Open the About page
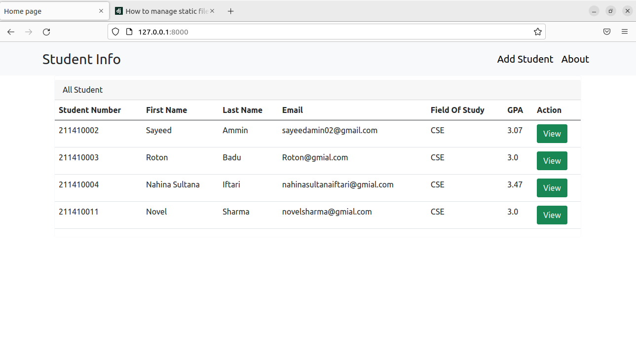The width and height of the screenshot is (636, 364). click(x=575, y=59)
